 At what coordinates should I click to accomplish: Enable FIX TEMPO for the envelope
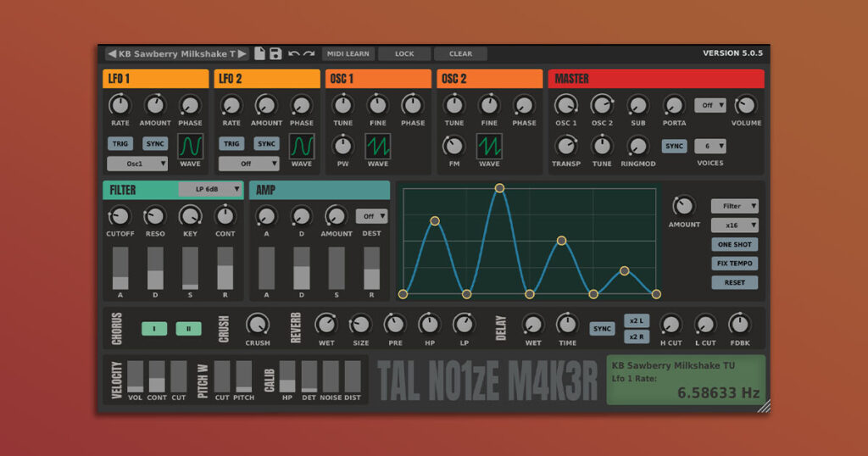(735, 264)
